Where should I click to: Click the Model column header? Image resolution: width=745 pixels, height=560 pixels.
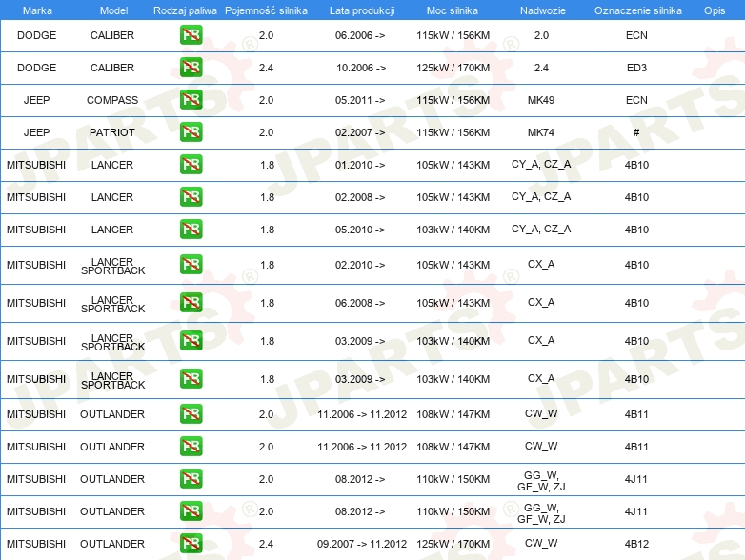pos(112,10)
